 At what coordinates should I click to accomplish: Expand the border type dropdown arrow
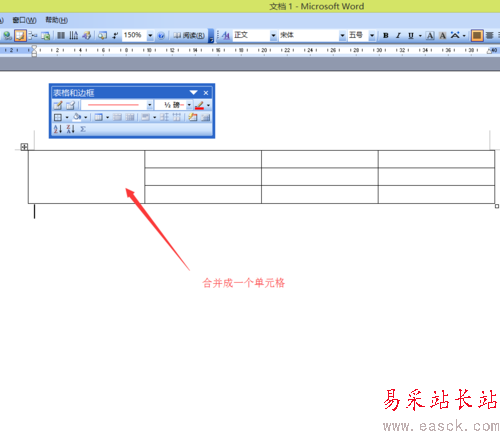pyautogui.click(x=67, y=117)
